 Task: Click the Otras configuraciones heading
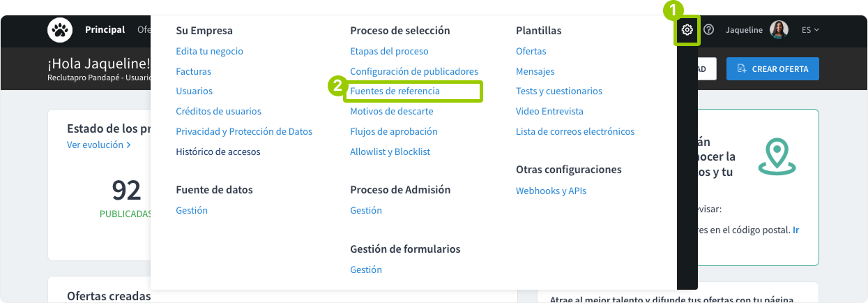tap(568, 170)
